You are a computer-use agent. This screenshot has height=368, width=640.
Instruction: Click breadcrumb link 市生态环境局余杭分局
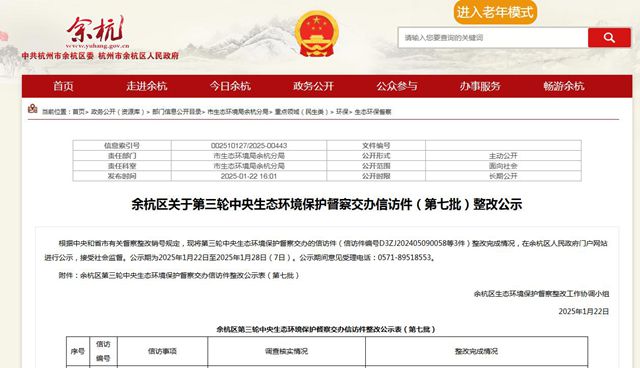[x=238, y=112]
